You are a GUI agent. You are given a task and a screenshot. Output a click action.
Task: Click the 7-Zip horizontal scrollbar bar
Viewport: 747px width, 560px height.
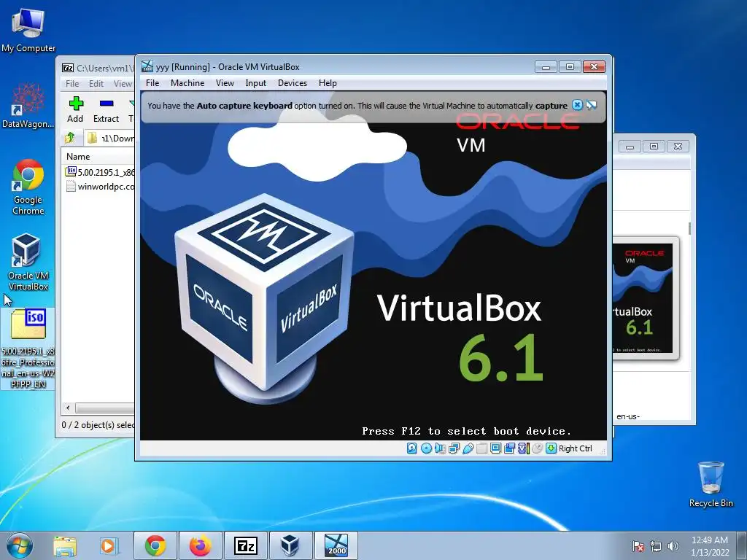104,408
